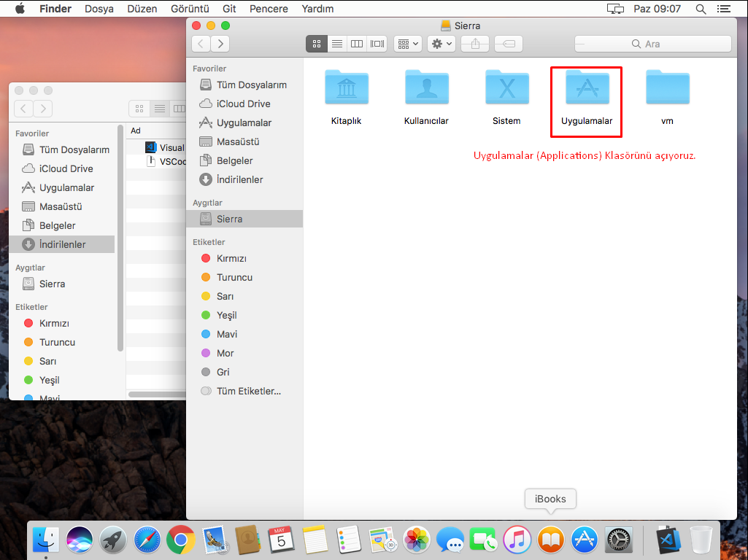Switch to Cover Flow view

point(377,43)
